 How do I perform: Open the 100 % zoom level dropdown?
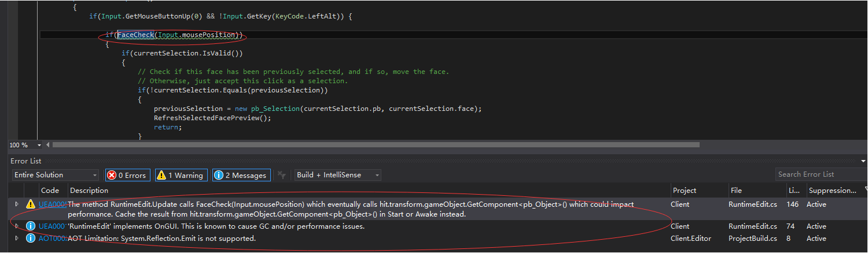[x=39, y=145]
